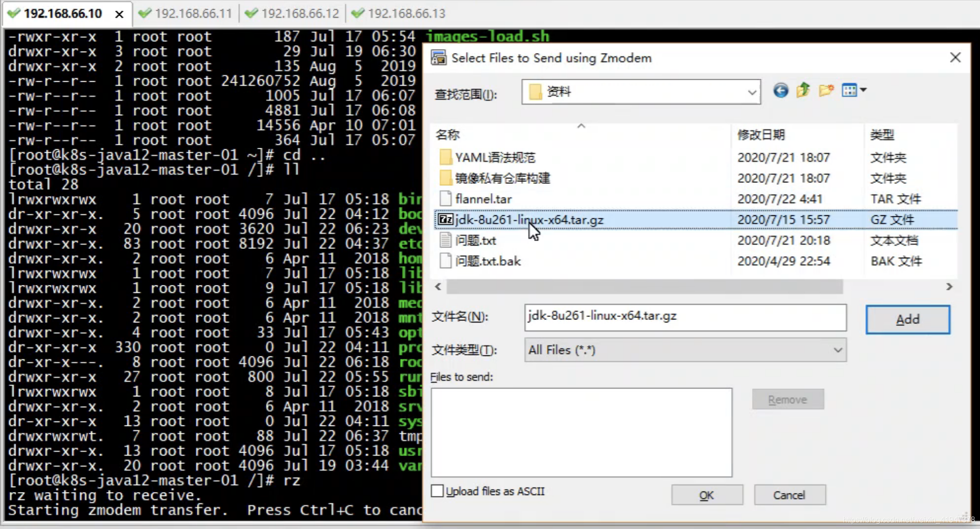Switch to the 192.168.66.11 session tab
This screenshot has width=980, height=529.
click(192, 13)
